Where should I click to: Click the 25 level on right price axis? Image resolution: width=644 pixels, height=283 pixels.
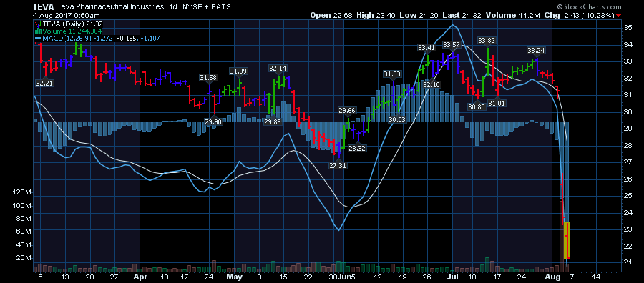coord(628,195)
